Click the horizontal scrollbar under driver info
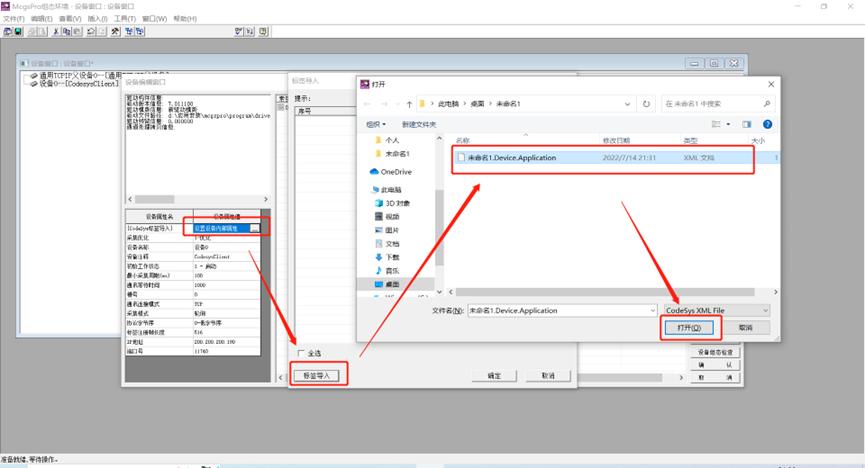Image resolution: width=865 pixels, height=468 pixels. [x=154, y=199]
